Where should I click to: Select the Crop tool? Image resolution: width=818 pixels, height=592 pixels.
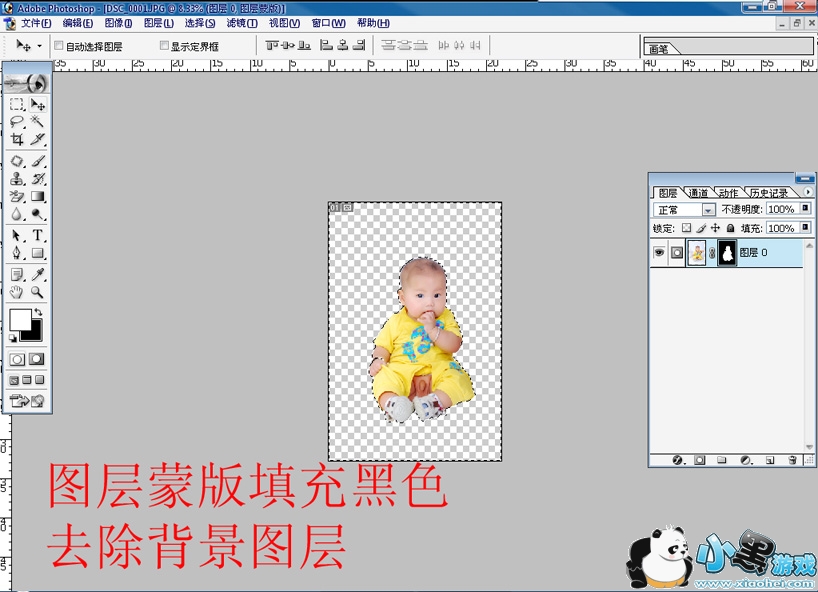17,139
